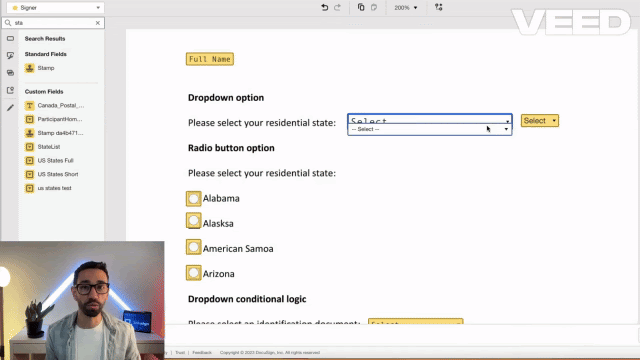The height and width of the screenshot is (360, 640).
Task: Click the open '-- Select --' option row
Action: pos(429,129)
